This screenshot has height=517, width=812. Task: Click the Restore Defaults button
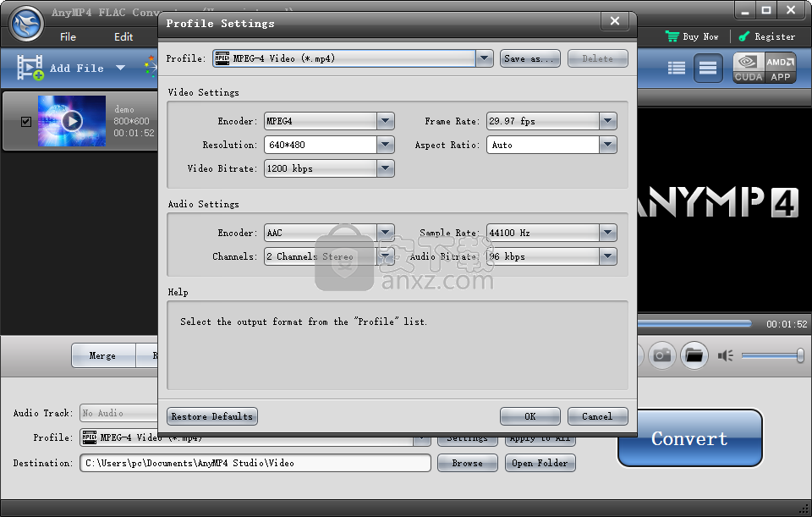(x=211, y=416)
